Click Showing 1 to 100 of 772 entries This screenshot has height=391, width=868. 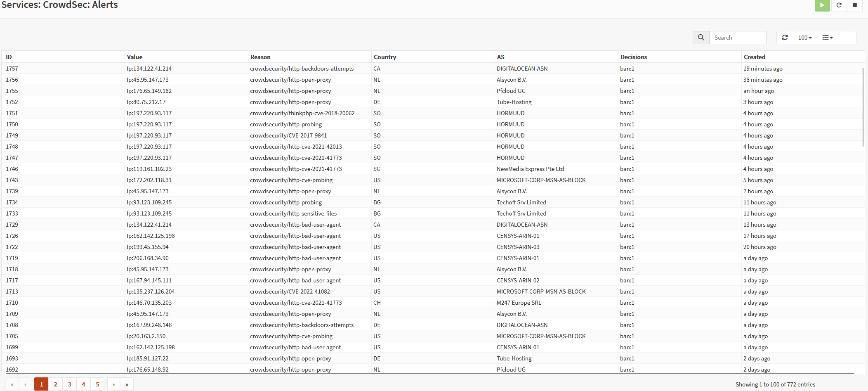[x=776, y=384]
